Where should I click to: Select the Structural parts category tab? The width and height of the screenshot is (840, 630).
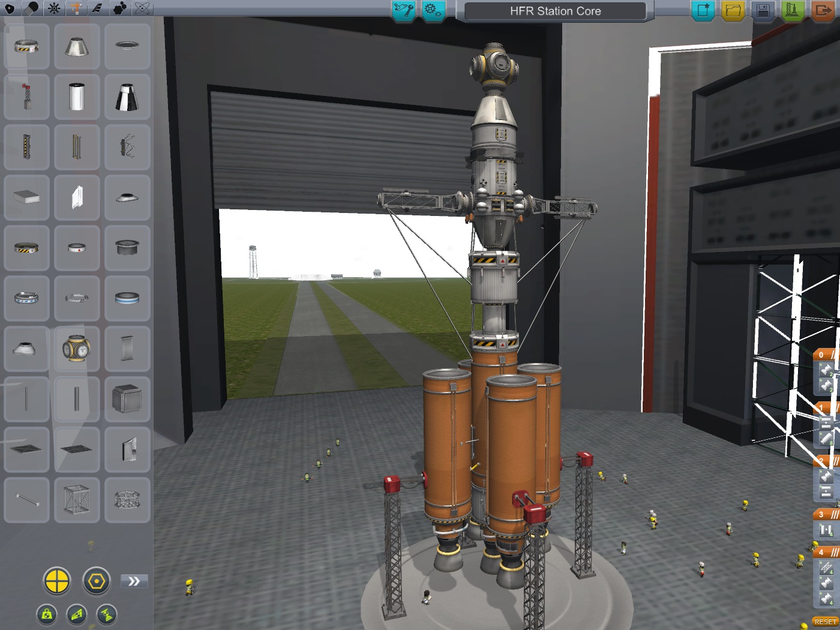click(x=76, y=8)
